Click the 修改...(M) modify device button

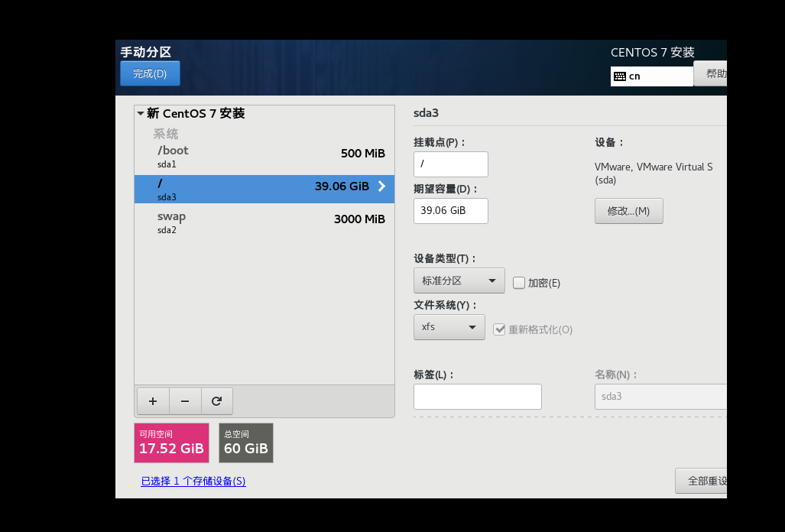pos(629,211)
